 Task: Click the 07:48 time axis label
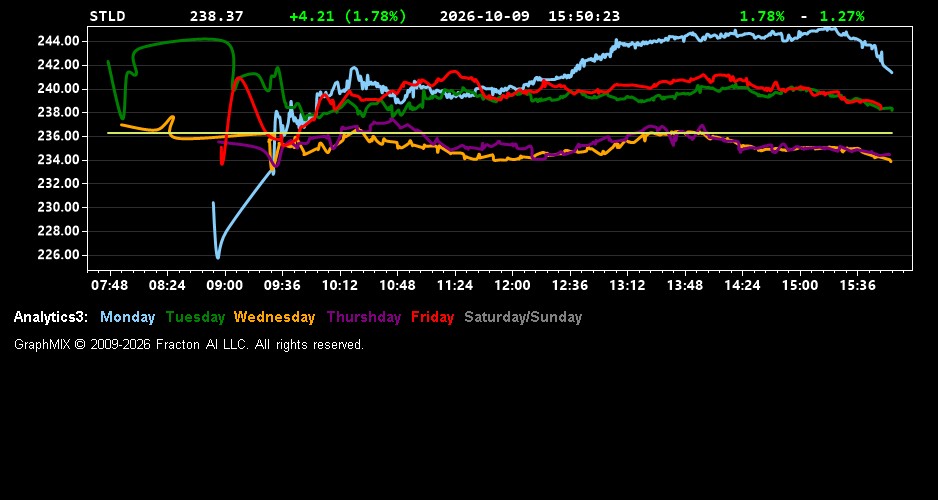[x=109, y=286]
